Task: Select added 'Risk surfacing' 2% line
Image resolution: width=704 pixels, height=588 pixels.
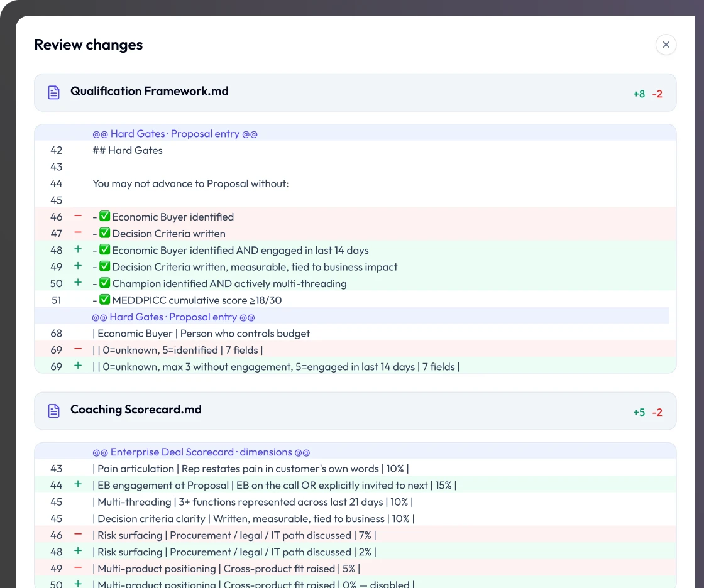Action: pyautogui.click(x=355, y=552)
